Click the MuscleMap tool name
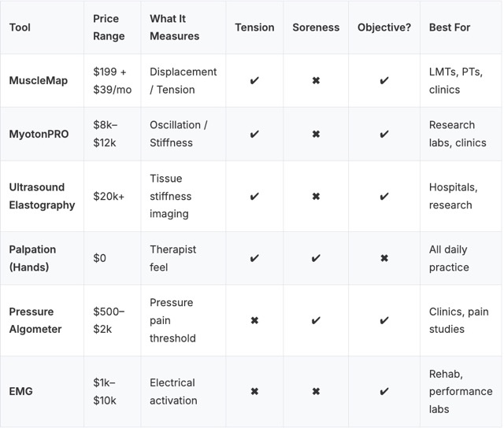Screen dimensions: 504x428 pos(39,81)
